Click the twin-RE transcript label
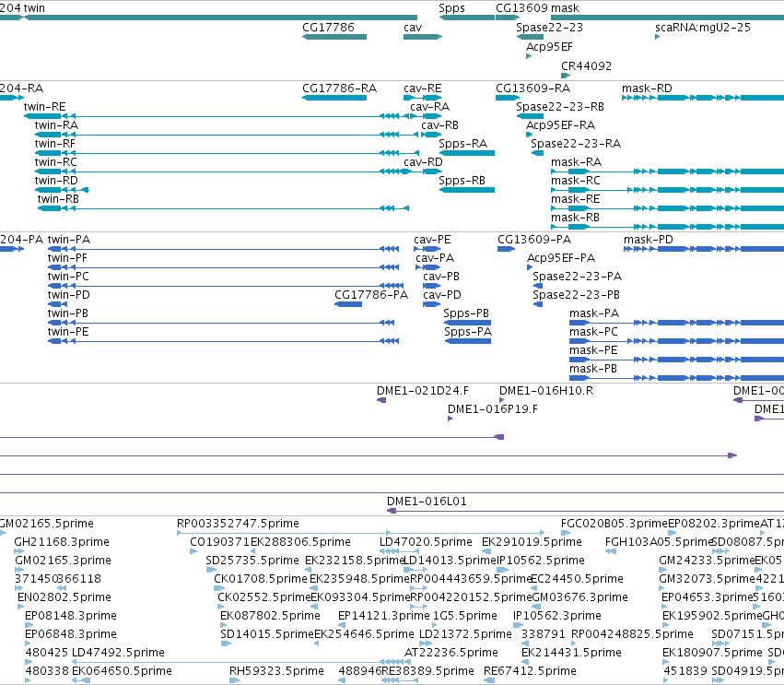784x685 pixels. click(x=44, y=107)
